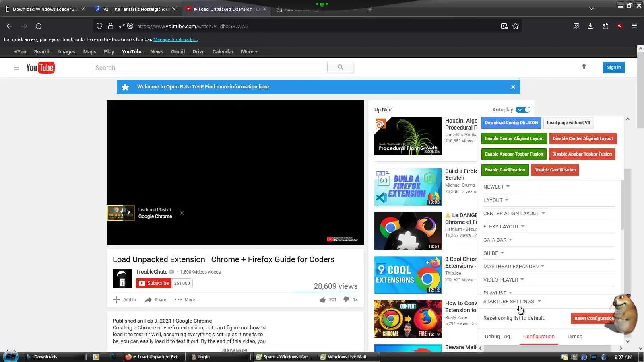
Task: Click the TroubleChute channel avatar
Action: (x=122, y=279)
